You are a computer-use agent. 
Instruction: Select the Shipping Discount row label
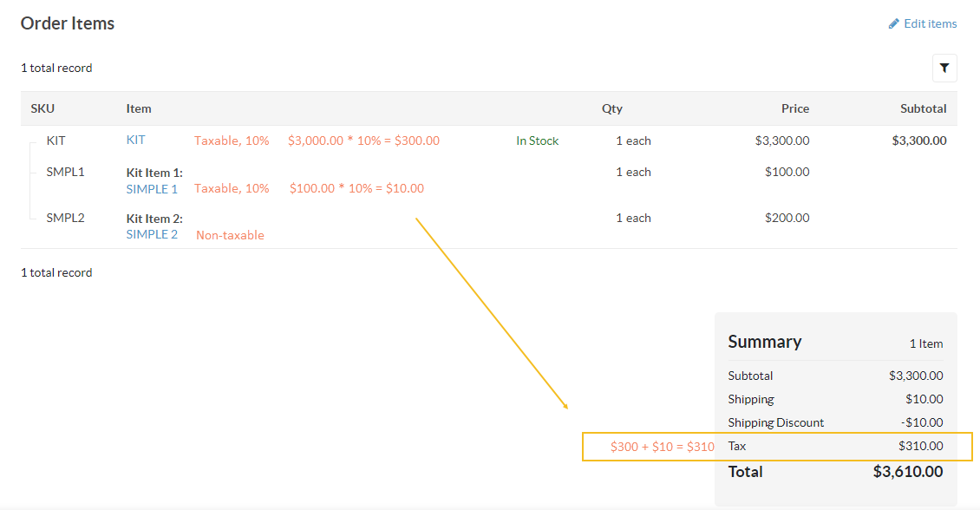point(775,422)
